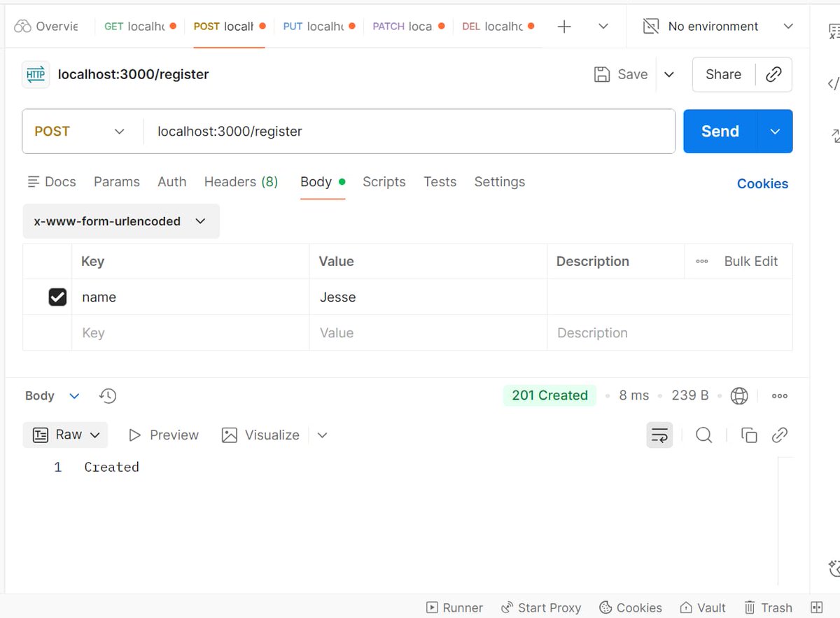Open Cookies manager in the bottom bar
840x618 pixels.
(631, 607)
